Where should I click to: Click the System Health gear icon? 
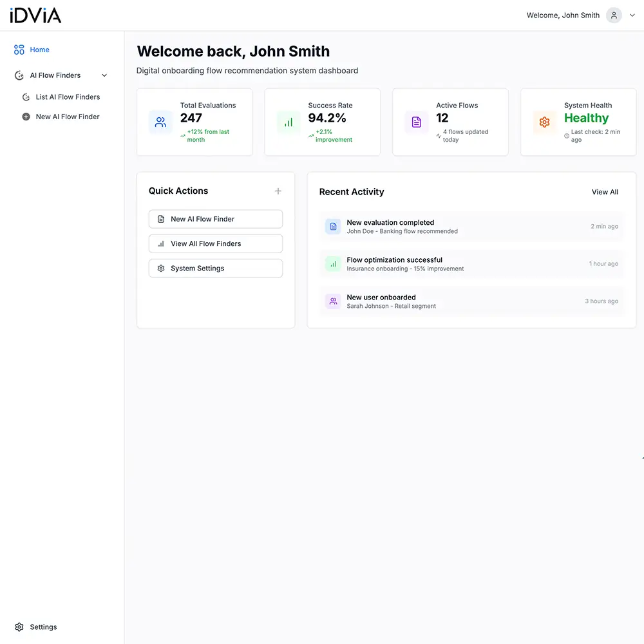(x=544, y=122)
